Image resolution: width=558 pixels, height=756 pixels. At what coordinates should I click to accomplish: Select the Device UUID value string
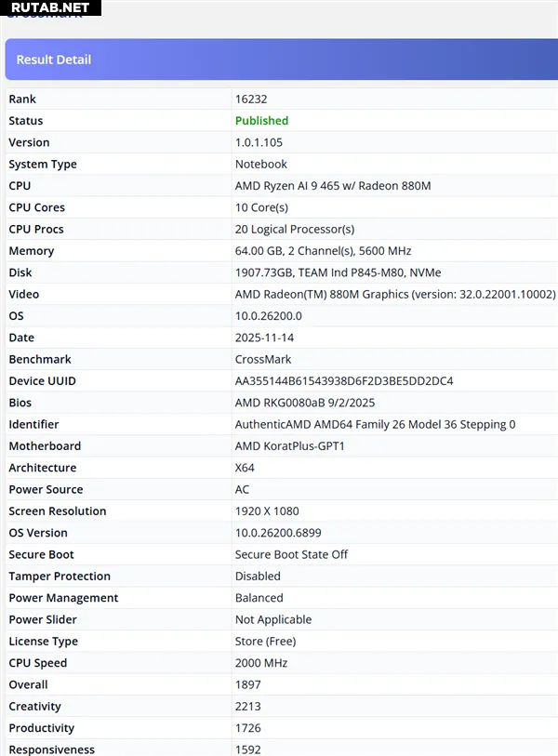(344, 381)
